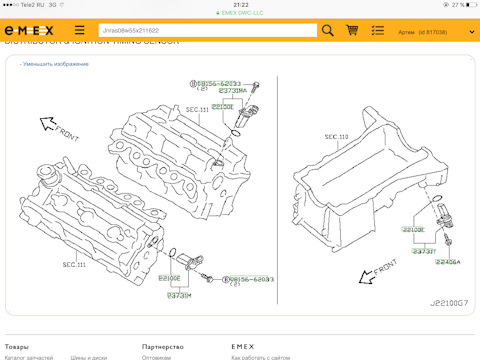Select top part label 08156-62033

[219, 83]
